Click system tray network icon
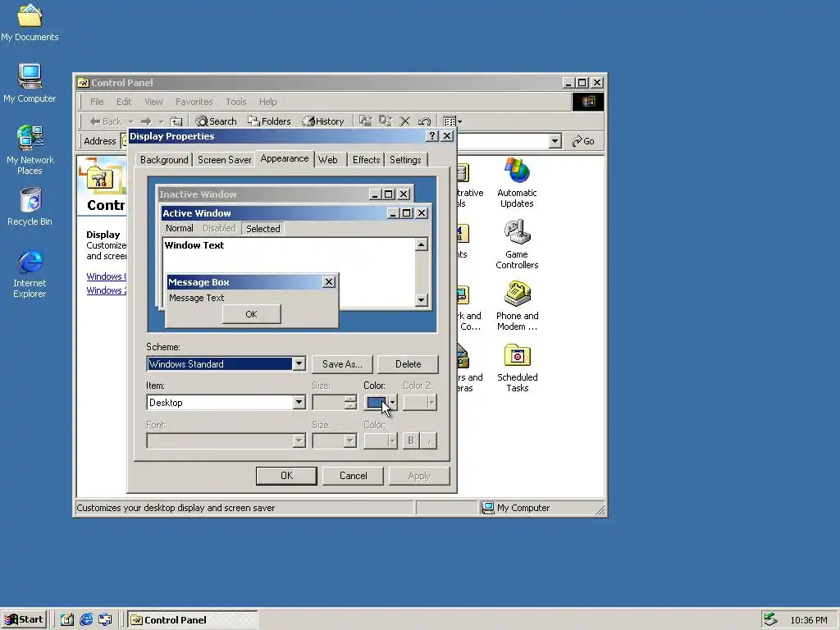The image size is (840, 630). click(770, 619)
